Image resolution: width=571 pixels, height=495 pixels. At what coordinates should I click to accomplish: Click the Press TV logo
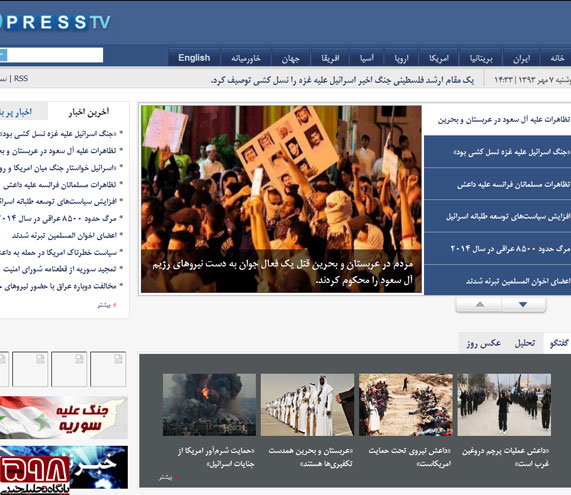55,22
